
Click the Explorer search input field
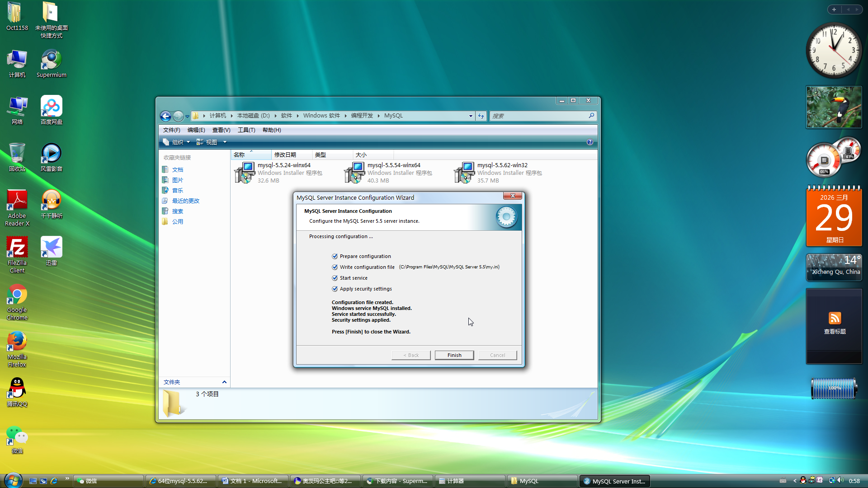coord(539,116)
